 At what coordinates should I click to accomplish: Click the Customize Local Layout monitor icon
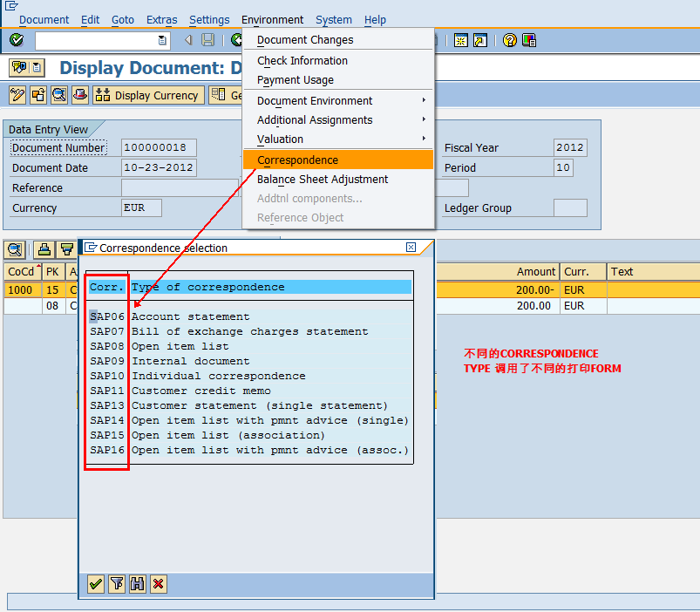click(x=529, y=40)
